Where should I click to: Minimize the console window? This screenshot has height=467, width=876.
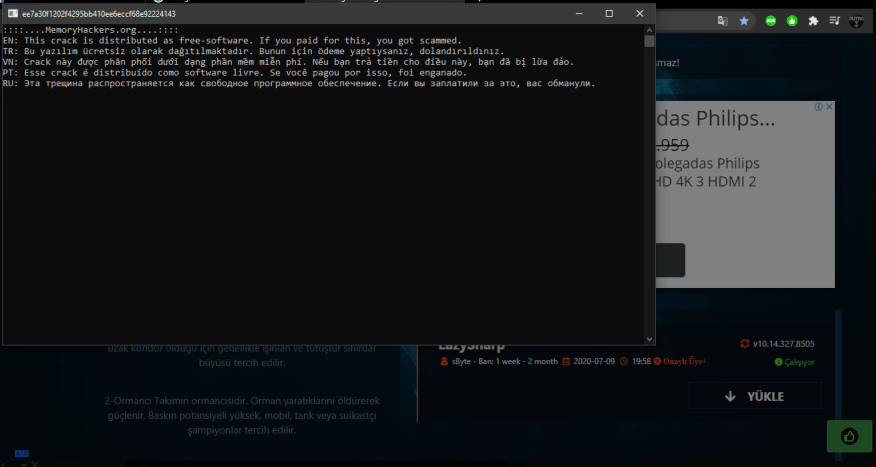[x=579, y=13]
